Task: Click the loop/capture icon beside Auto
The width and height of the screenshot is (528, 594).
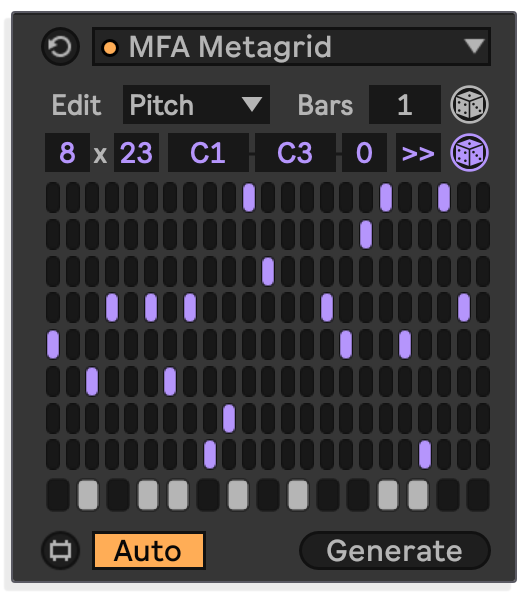Action: (61, 550)
